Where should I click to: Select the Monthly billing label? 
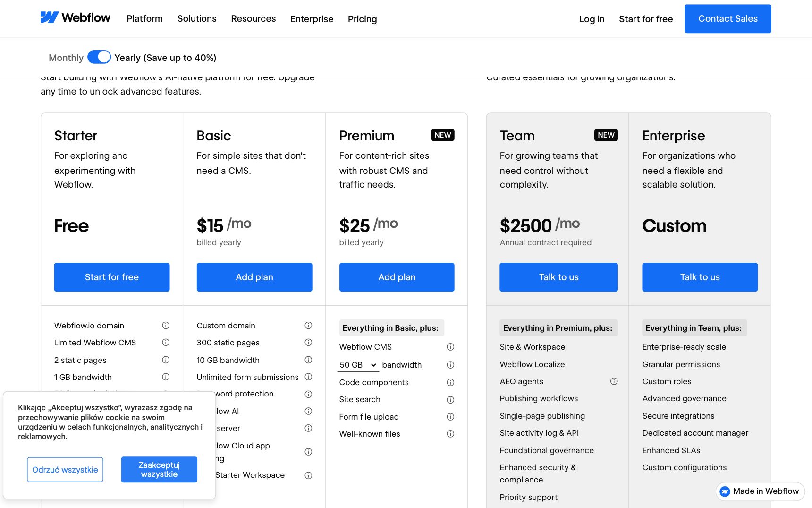click(66, 58)
